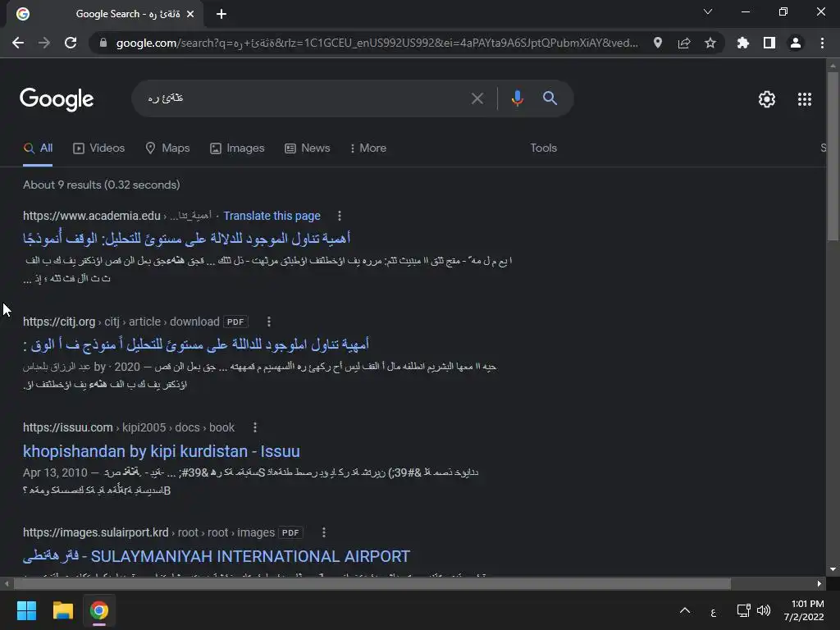Reload the current page
840x630 pixels.
71,43
